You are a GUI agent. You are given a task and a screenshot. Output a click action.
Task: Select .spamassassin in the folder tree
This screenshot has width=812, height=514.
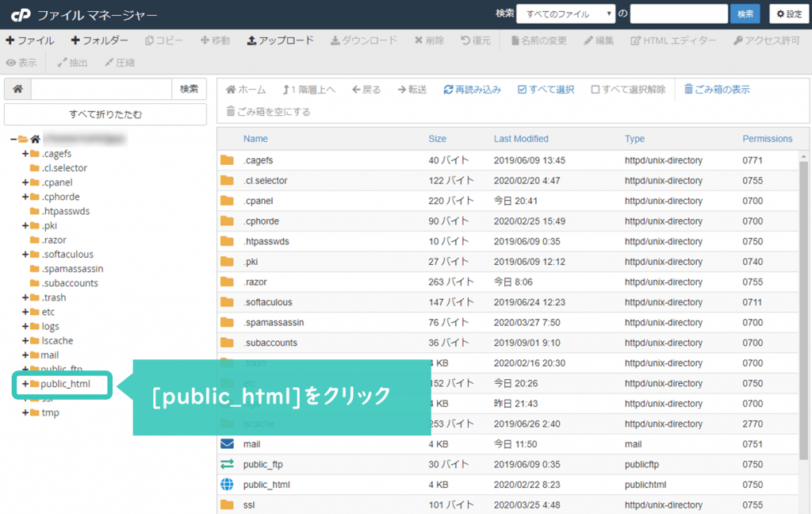[72, 269]
